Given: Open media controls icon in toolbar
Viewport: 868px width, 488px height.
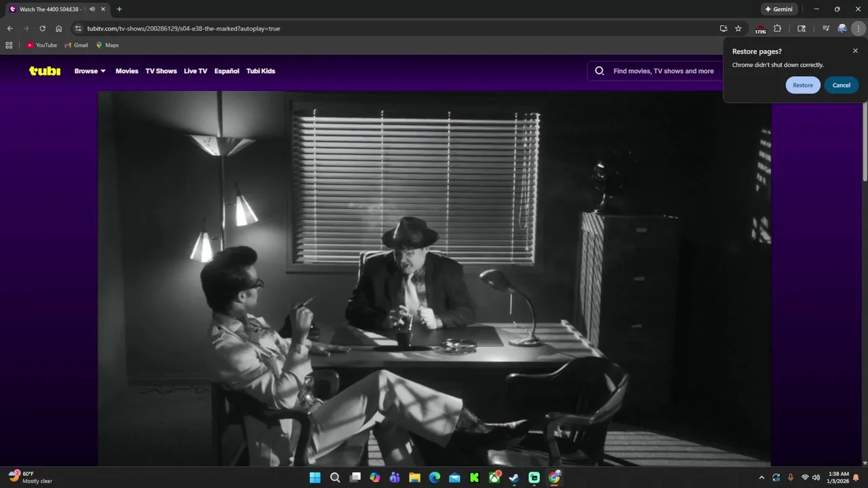Looking at the screenshot, I should point(825,28).
